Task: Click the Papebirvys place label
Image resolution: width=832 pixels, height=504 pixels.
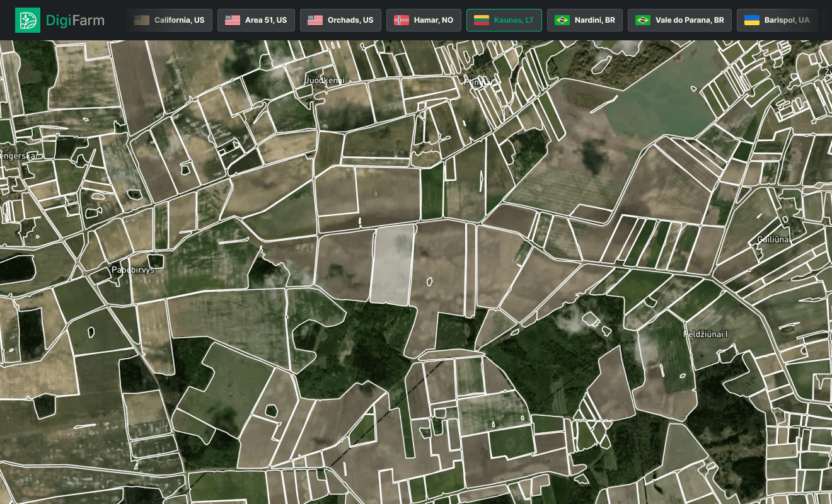Action: [x=134, y=270]
